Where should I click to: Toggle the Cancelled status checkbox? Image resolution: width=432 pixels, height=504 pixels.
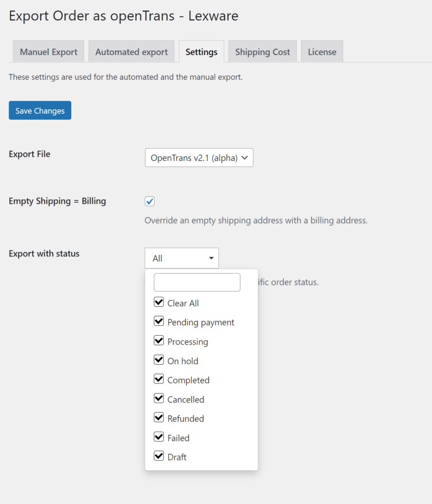click(x=159, y=399)
